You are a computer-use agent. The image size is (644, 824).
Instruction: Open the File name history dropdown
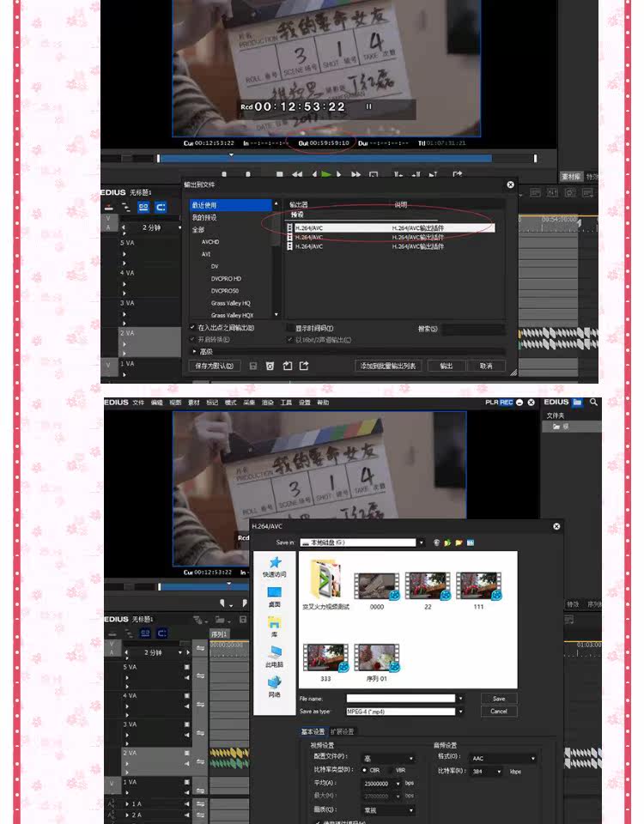click(461, 699)
